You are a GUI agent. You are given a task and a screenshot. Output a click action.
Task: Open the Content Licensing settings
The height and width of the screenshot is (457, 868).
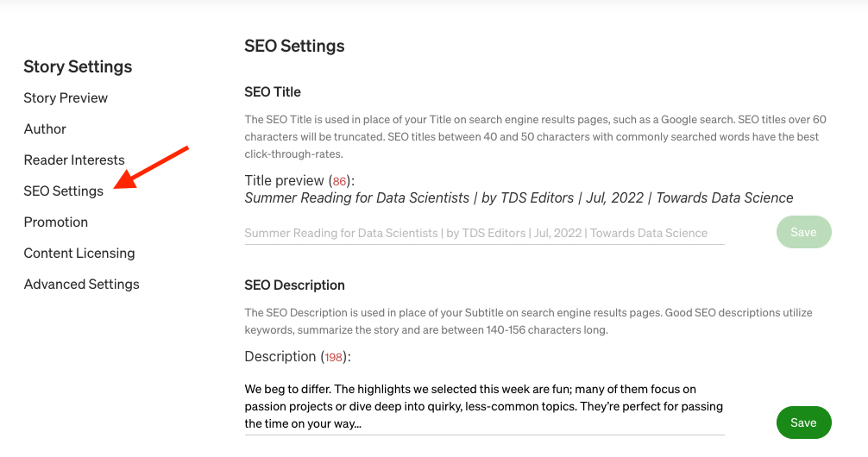point(79,253)
